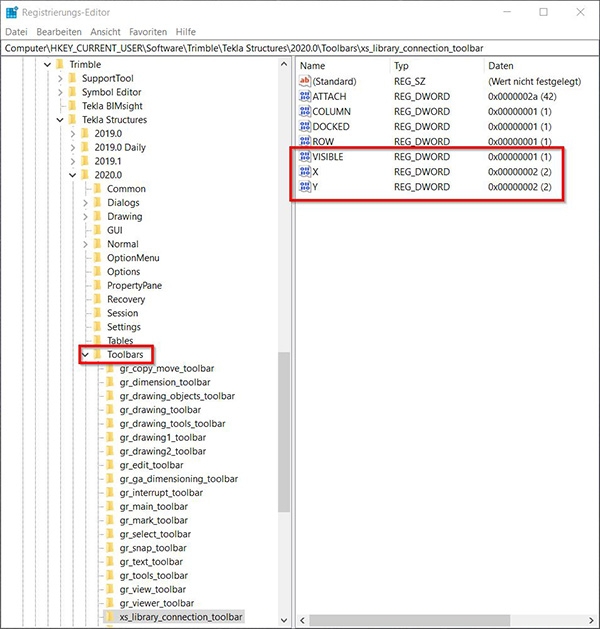The height and width of the screenshot is (629, 600).
Task: Click the values pane scroll left arrow
Action: tap(302, 620)
